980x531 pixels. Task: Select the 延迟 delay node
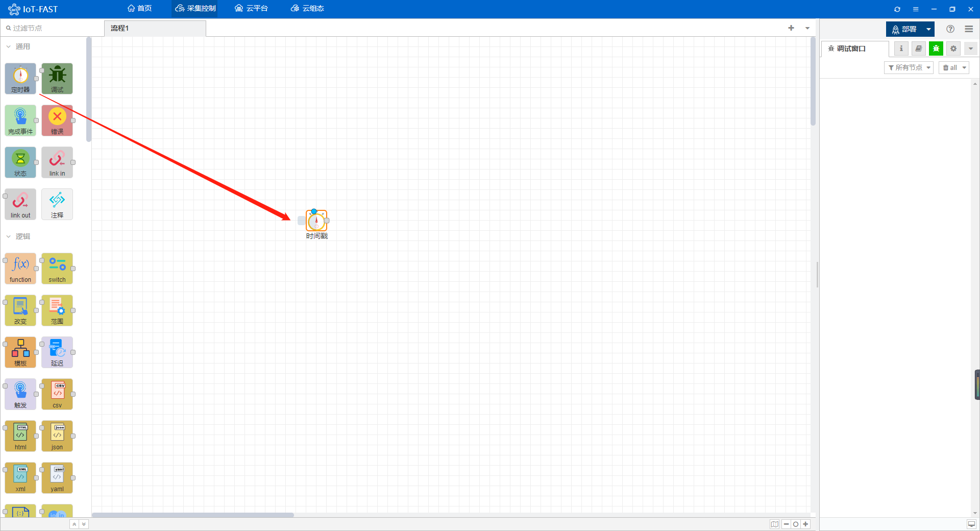pos(57,352)
